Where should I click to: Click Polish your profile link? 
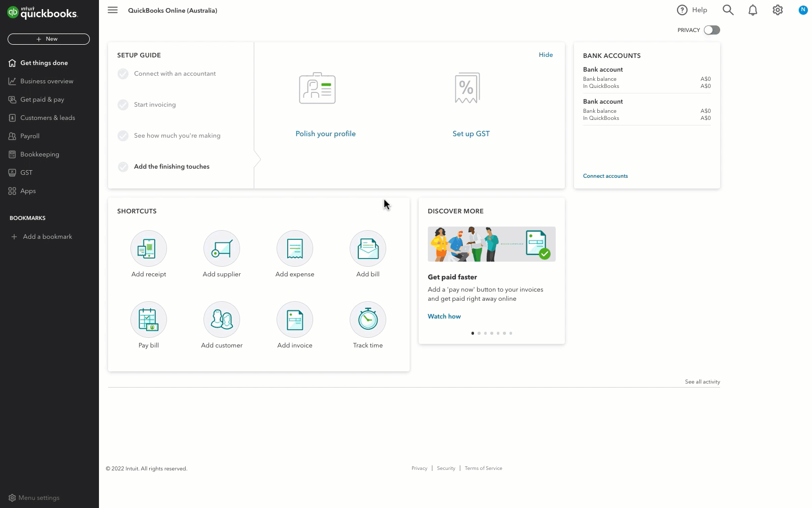[325, 134]
